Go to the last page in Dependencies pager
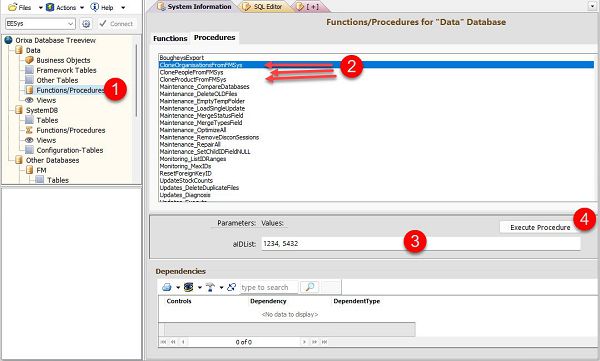This screenshot has width=600, height=361. pyautogui.click(x=324, y=342)
